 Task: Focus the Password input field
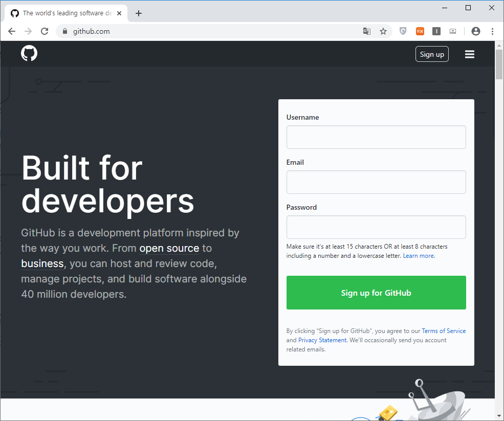[376, 227]
